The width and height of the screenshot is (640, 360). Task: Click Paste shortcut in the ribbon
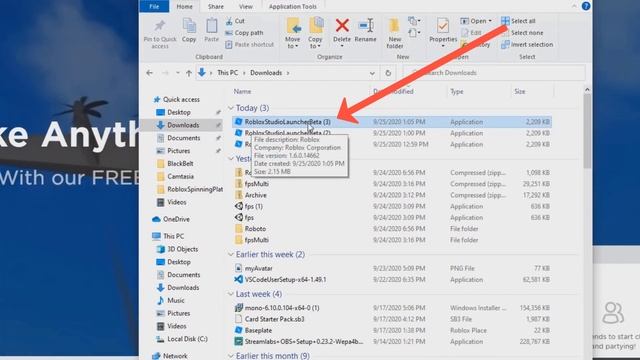point(249,44)
